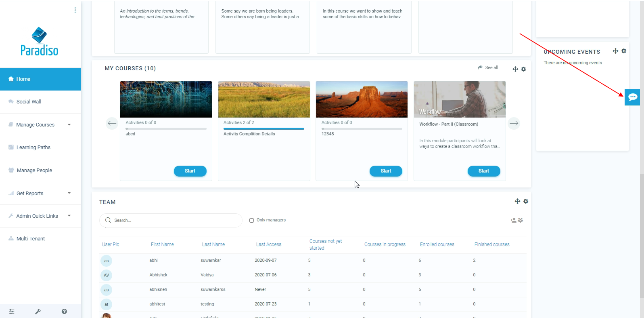Expand the Manage Courses submenu
Screen dimensions: 644x318
[x=69, y=125]
